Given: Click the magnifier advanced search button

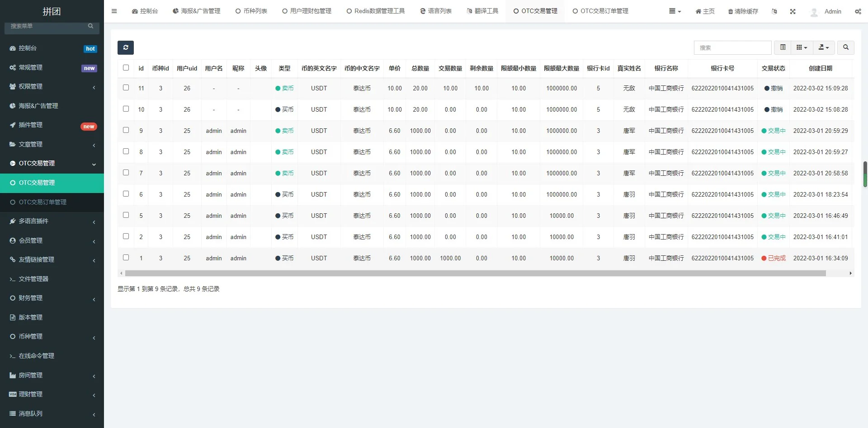Looking at the screenshot, I should 845,47.
